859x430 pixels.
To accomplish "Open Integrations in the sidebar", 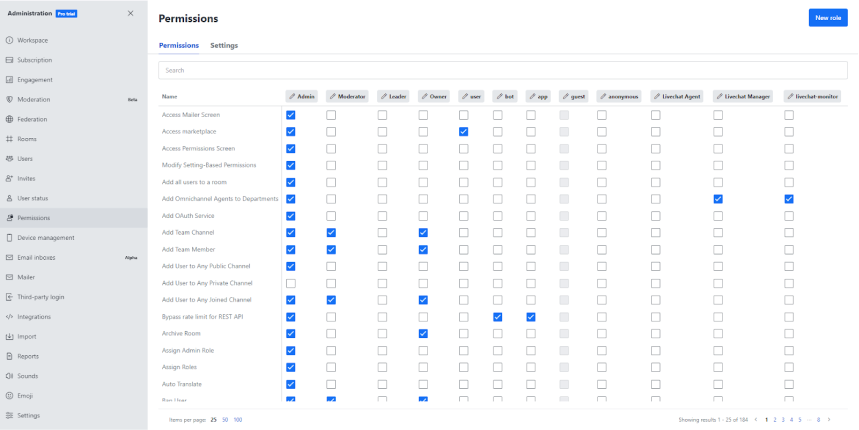I will click(x=34, y=316).
